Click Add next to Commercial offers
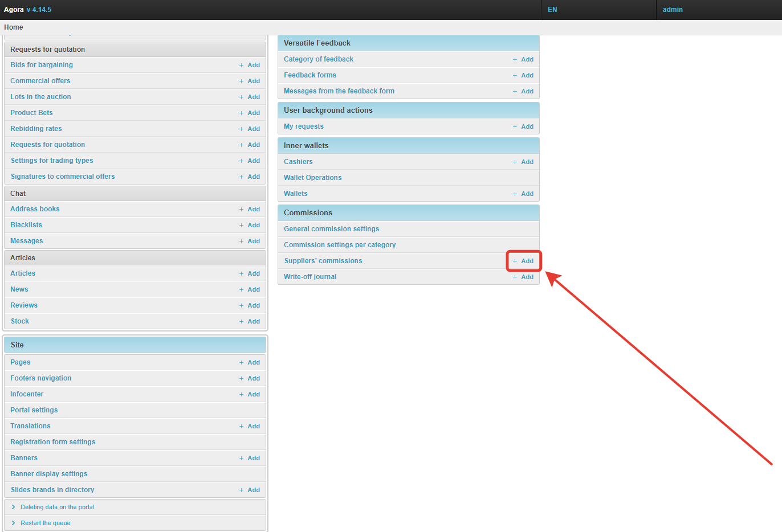Viewport: 782px width, 532px height. tap(250, 81)
